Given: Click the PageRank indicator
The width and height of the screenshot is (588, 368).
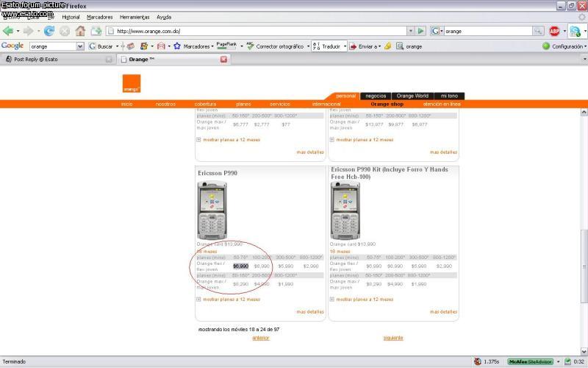Looking at the screenshot, I should pyautogui.click(x=226, y=46).
